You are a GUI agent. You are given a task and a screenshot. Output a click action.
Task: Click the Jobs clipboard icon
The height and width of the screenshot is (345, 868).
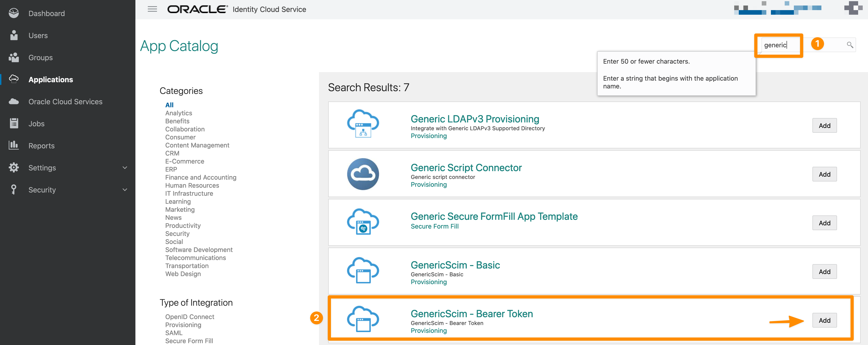click(14, 123)
